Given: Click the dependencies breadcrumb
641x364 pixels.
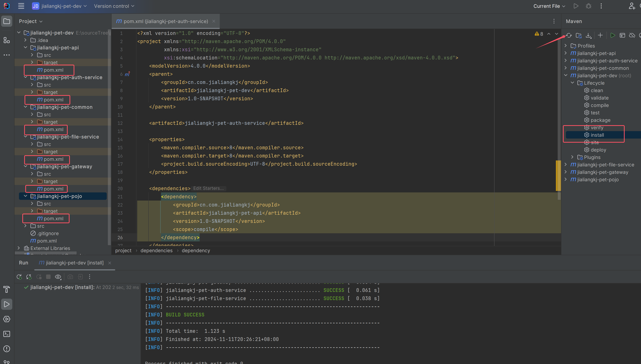Looking at the screenshot, I should (x=156, y=251).
